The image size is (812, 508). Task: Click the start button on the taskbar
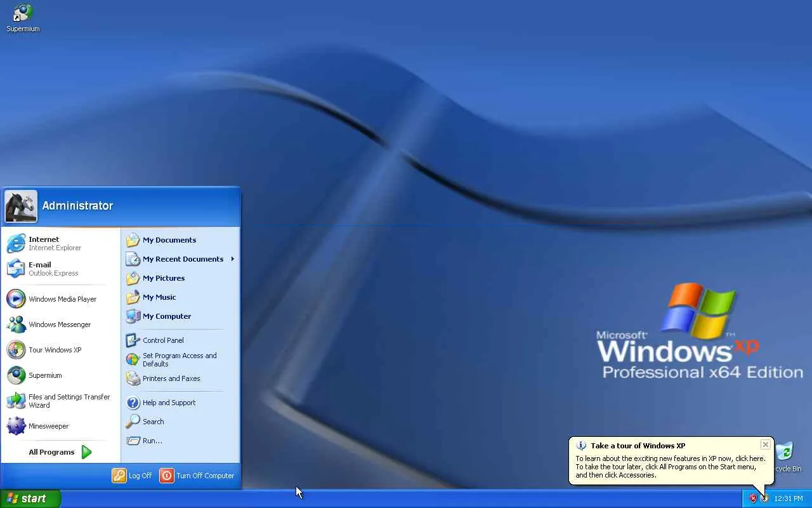[30, 498]
